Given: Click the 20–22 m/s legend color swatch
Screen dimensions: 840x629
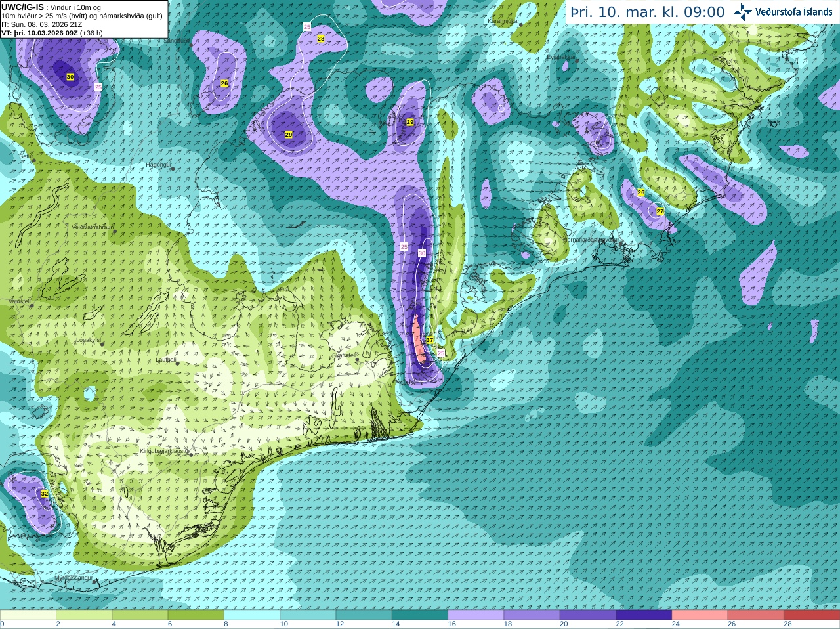Looking at the screenshot, I should [x=588, y=615].
